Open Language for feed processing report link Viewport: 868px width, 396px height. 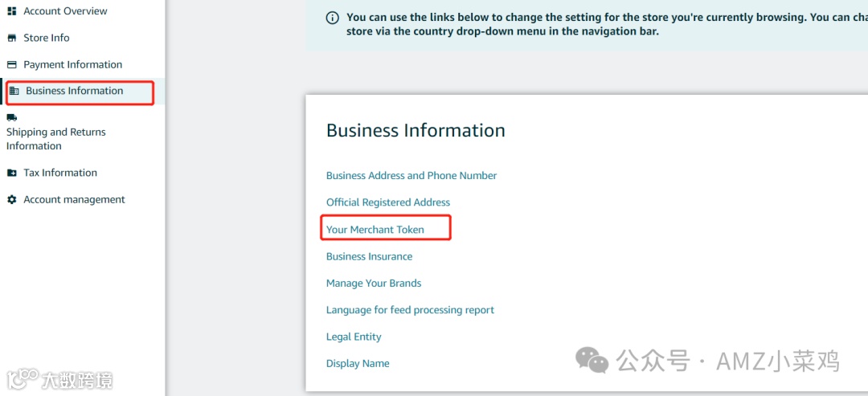[410, 310]
